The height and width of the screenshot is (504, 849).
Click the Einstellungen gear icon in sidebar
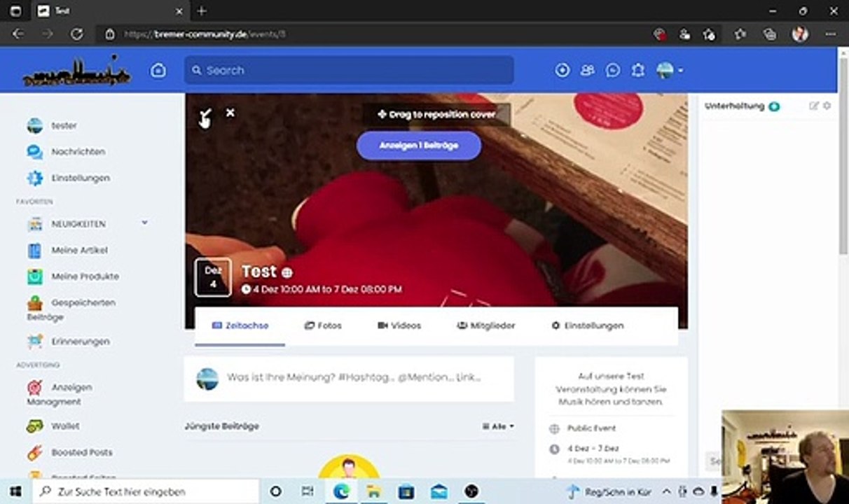(x=34, y=178)
